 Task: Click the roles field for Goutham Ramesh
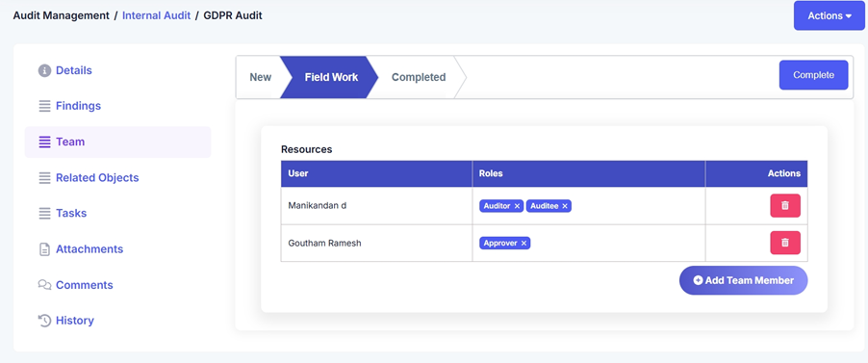pos(588,243)
